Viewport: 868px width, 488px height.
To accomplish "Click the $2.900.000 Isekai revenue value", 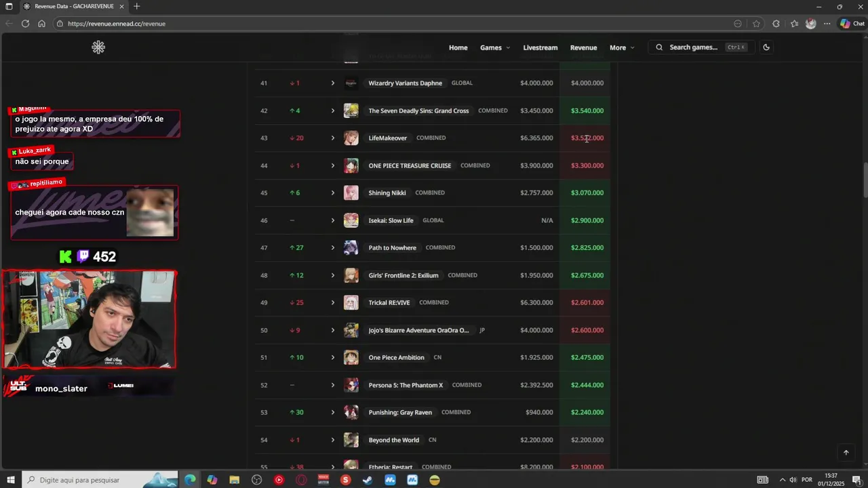I will coord(587,220).
